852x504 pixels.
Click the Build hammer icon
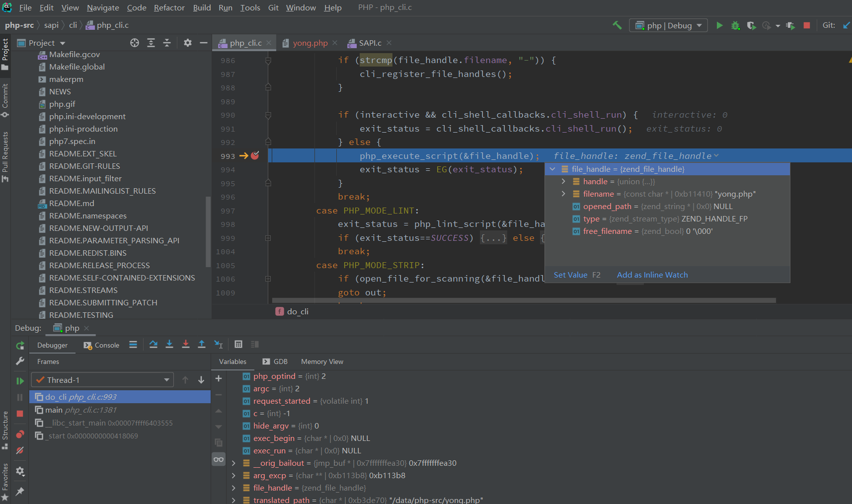point(617,25)
